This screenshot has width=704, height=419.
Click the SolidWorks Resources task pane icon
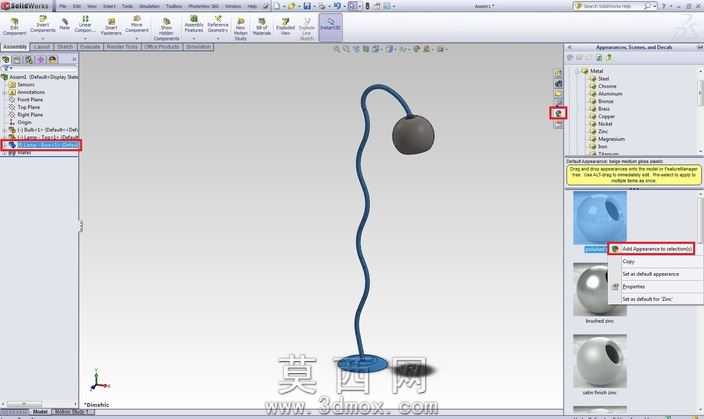[x=558, y=73]
